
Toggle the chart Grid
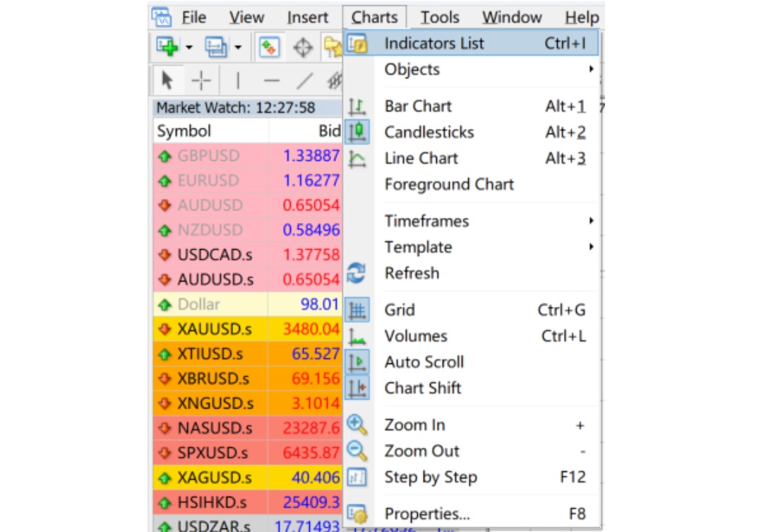[471, 310]
